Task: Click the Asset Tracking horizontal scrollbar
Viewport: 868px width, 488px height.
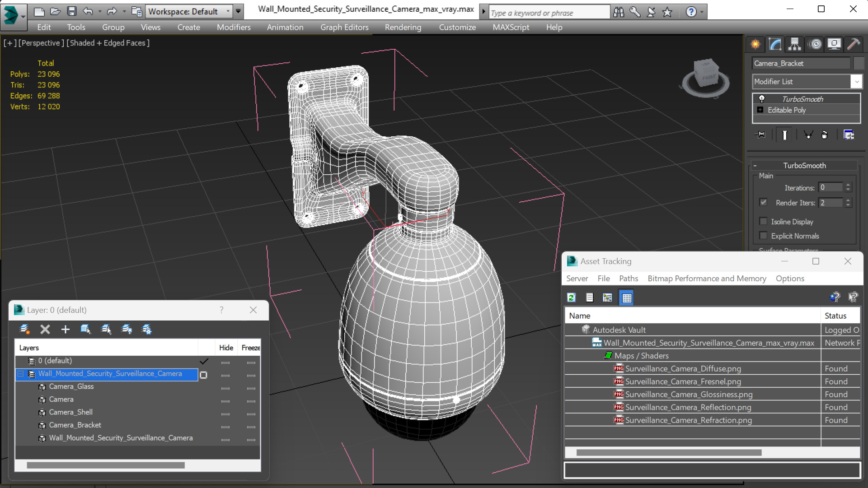Action: pyautogui.click(x=669, y=453)
